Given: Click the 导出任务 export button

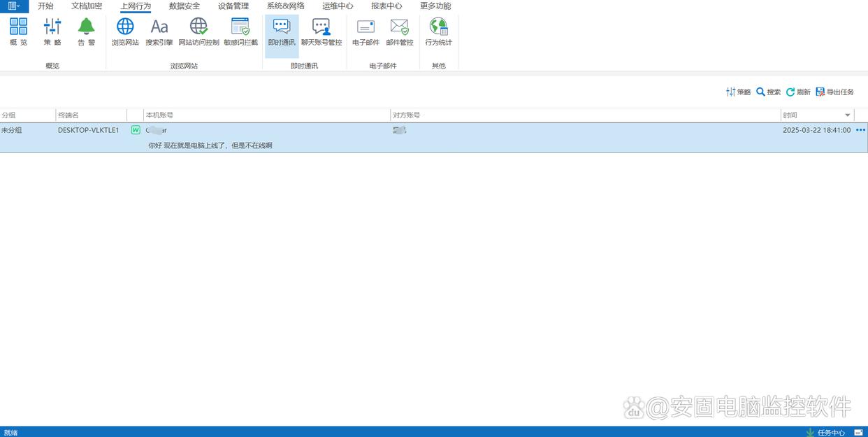Looking at the screenshot, I should [x=834, y=92].
